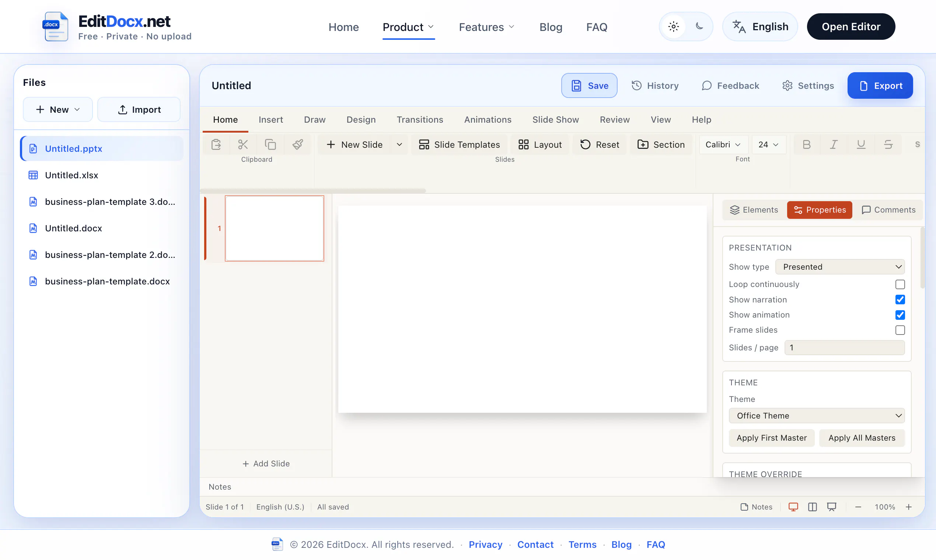This screenshot has width=936, height=560.
Task: Open version History
Action: point(655,86)
